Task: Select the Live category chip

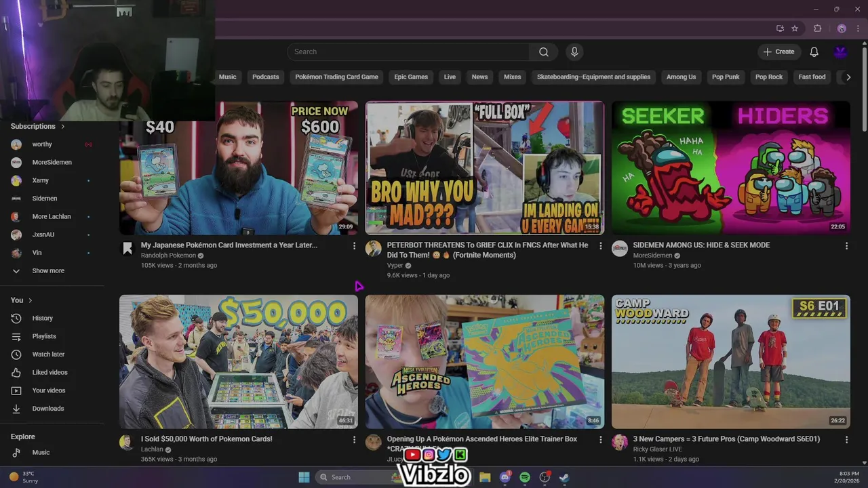Action: 450,77
